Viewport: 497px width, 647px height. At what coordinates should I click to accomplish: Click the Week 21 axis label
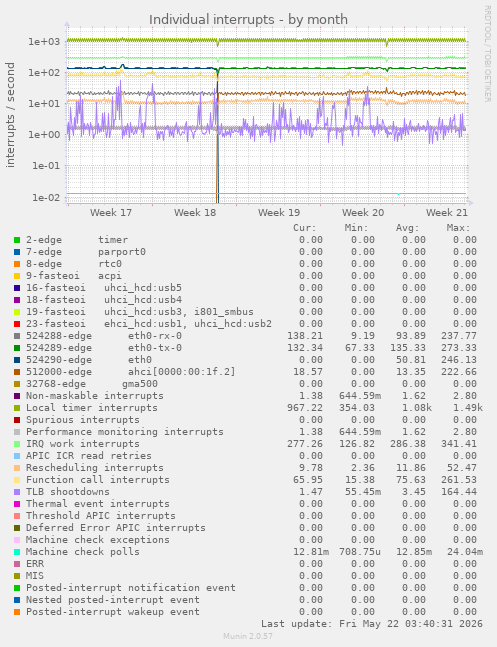[447, 213]
